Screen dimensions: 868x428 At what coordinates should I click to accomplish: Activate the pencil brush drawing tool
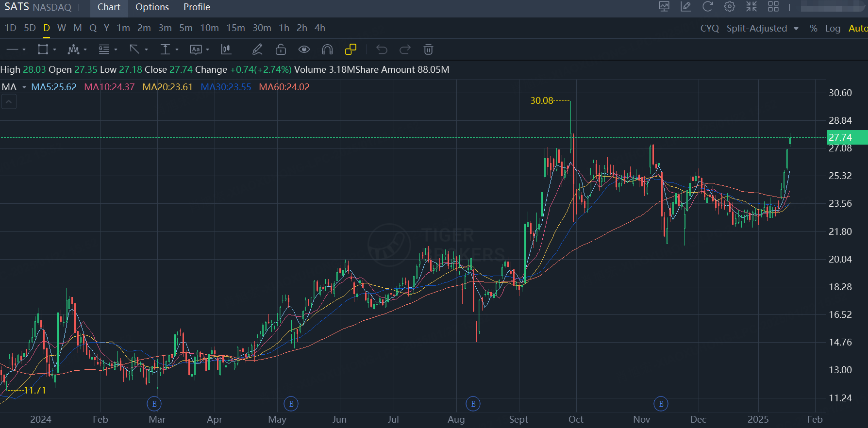click(x=257, y=49)
